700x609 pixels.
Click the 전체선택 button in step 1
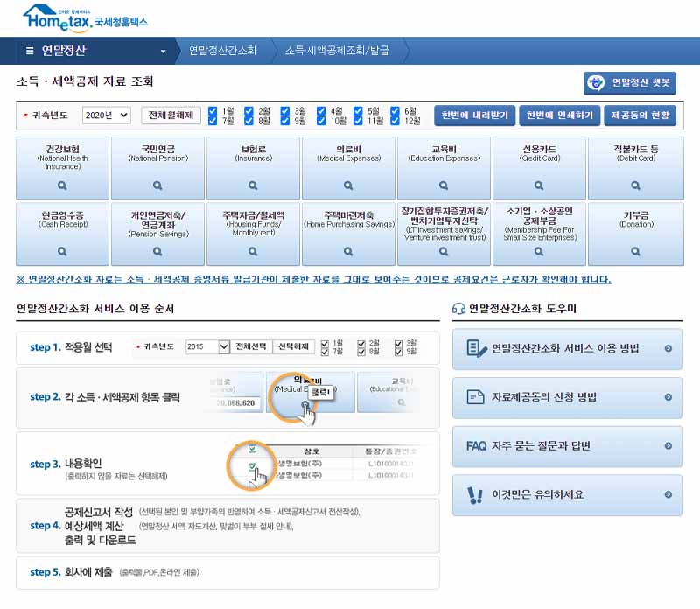coord(251,346)
